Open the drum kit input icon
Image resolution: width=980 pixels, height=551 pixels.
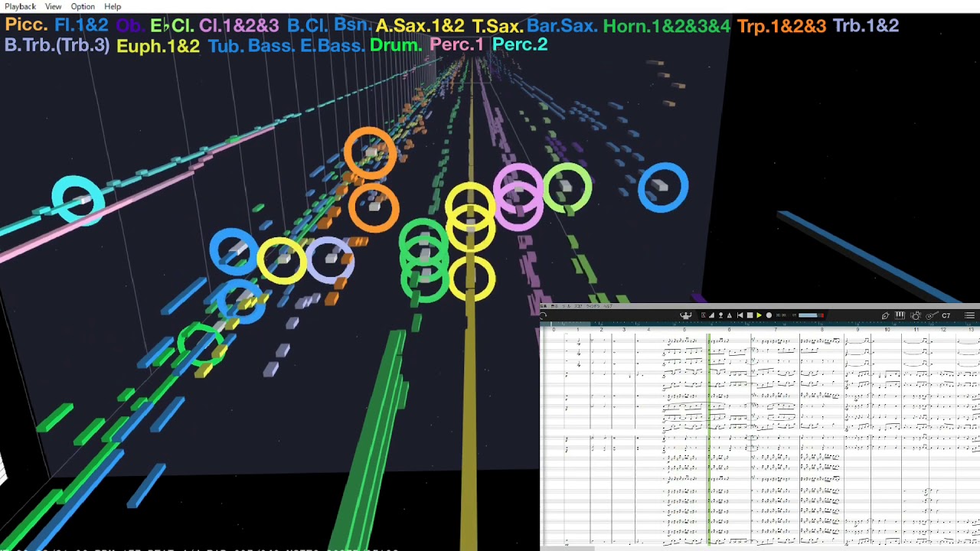916,315
